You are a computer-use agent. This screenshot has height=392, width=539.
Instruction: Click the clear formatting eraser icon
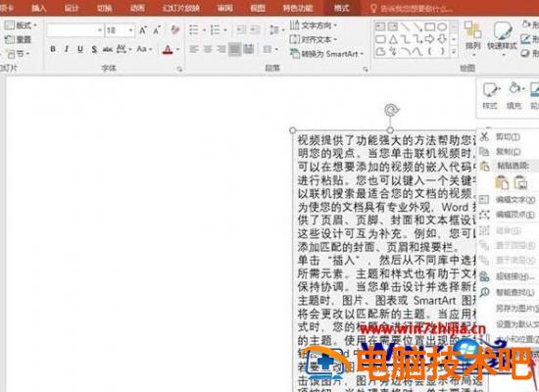[x=175, y=30]
